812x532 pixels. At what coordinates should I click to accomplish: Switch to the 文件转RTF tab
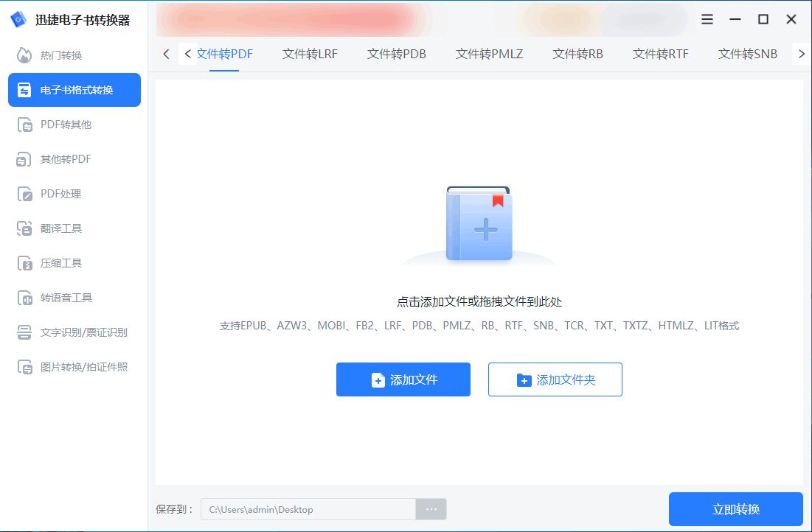click(x=659, y=54)
